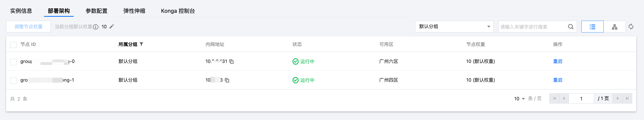The image size is (644, 120).
Task: Switch to the 参数配置 tab
Action: [x=97, y=11]
